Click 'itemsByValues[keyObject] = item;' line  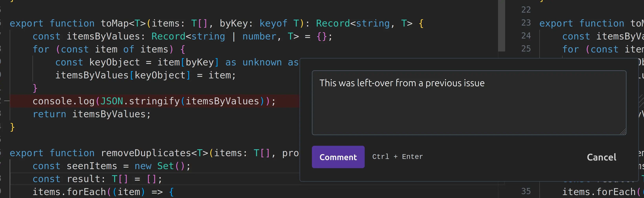pyautogui.click(x=146, y=75)
